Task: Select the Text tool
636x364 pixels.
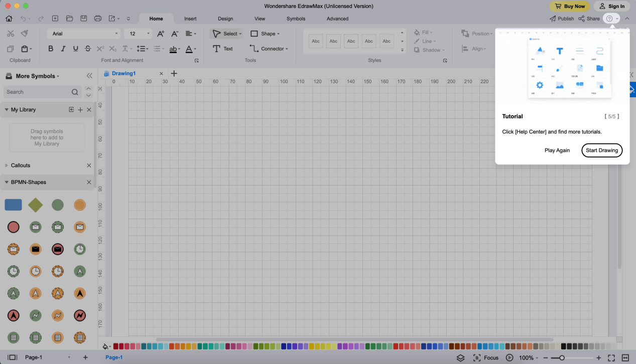Action: click(x=223, y=49)
